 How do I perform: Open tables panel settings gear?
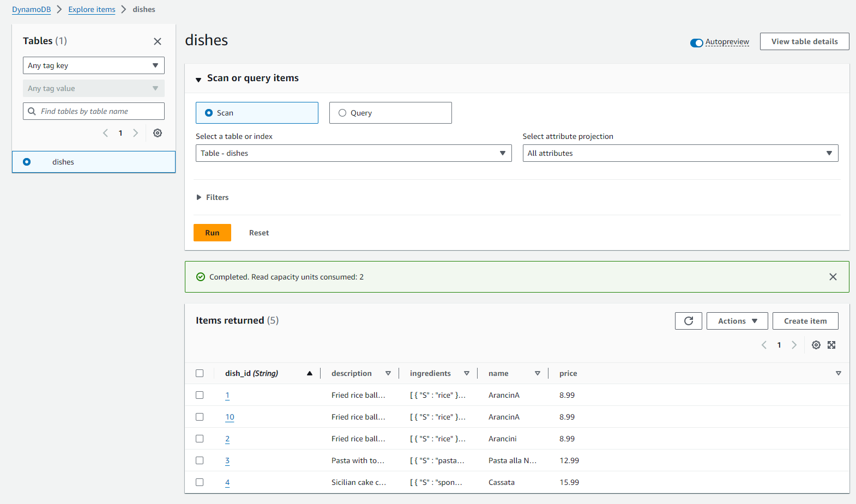click(158, 133)
